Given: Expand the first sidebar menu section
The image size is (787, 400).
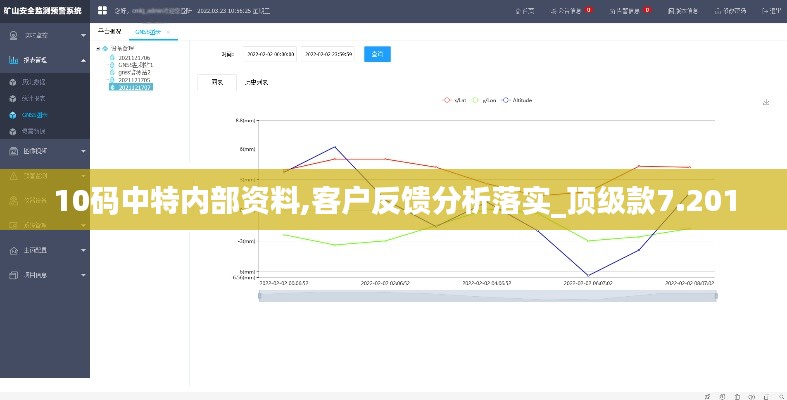Looking at the screenshot, I should coord(82,34).
